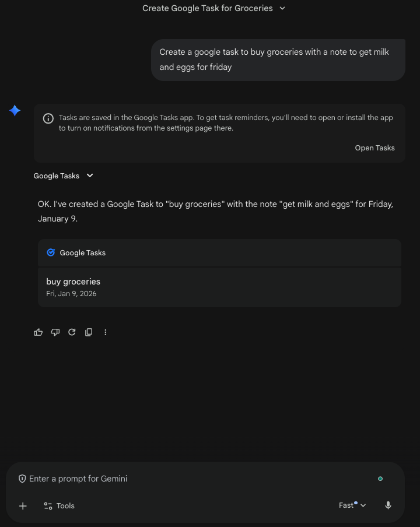Expand the Create Google Task for Groceries title dropdown
The height and width of the screenshot is (527, 420).
282,8
